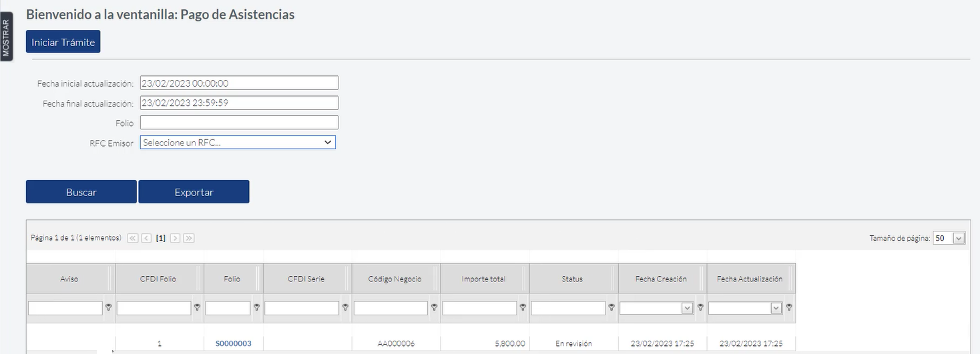Sort by CFDI Folio column header

[x=158, y=279]
